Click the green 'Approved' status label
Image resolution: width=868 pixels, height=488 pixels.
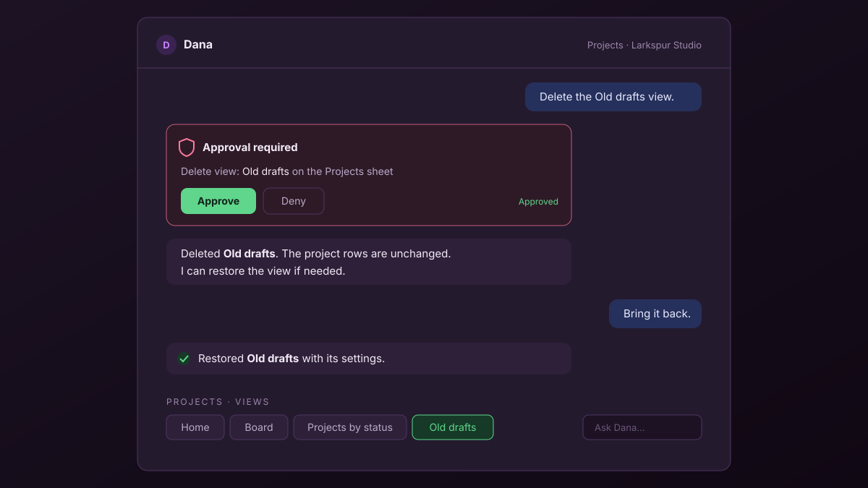(538, 202)
